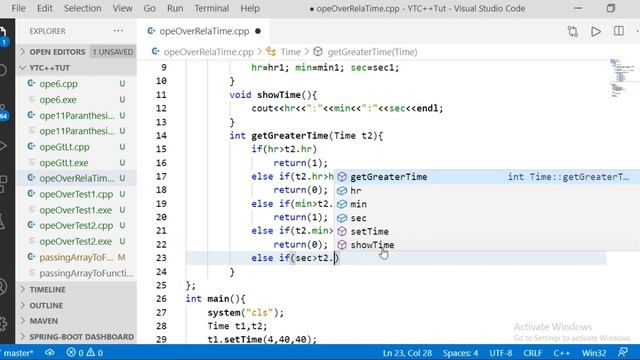Click Spaces: 4 indentation setting
This screenshot has height=360, width=640.
[460, 353]
